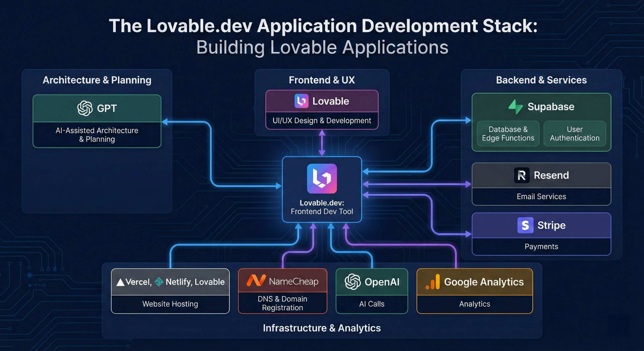Click the large Lovable.dev logo in center box
This screenshot has height=351, width=644.
(322, 178)
